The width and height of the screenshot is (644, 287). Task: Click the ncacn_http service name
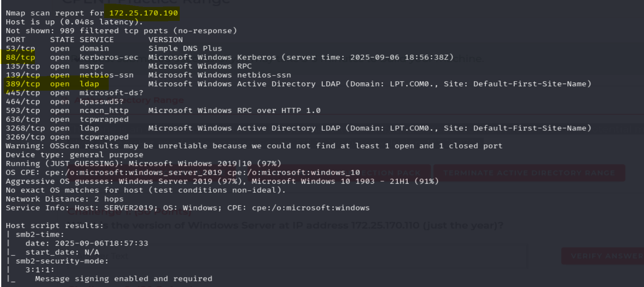point(104,111)
